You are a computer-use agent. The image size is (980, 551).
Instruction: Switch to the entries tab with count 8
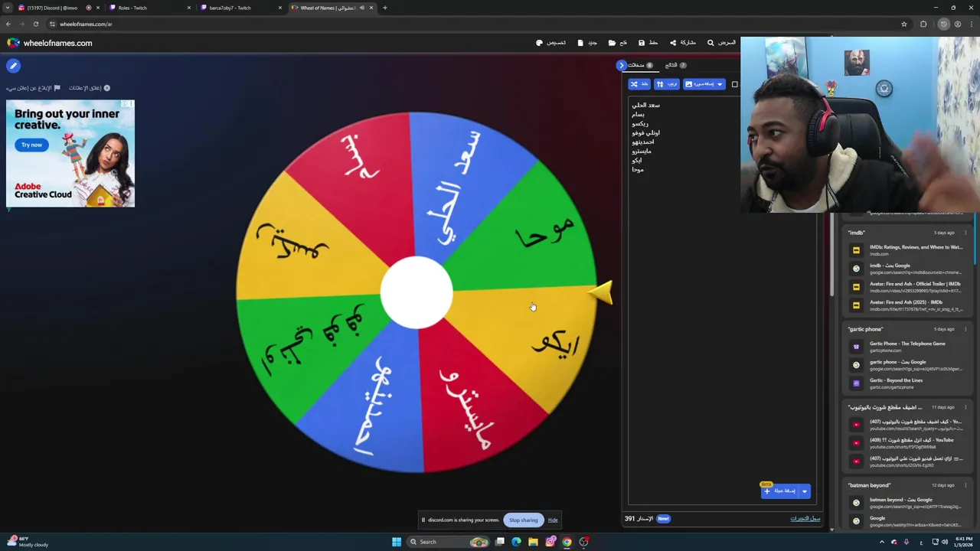[640, 65]
